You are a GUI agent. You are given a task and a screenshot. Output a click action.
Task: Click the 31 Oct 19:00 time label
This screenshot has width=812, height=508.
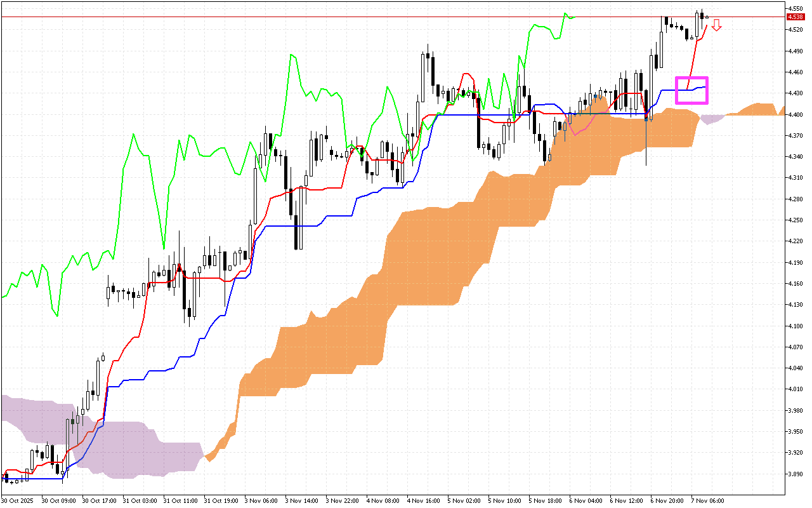point(221,501)
